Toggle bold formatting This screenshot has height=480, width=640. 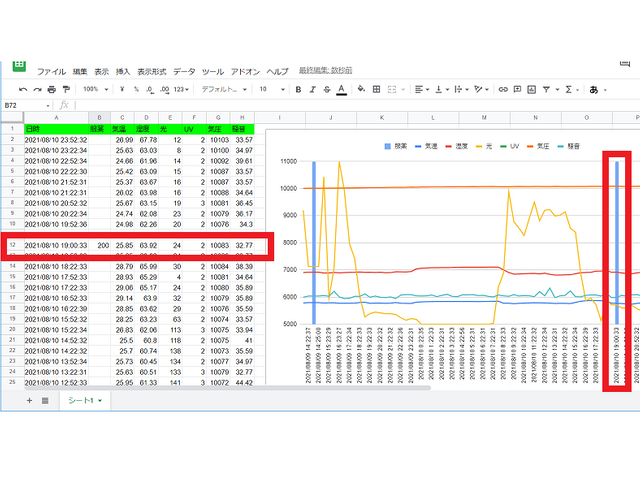298,89
